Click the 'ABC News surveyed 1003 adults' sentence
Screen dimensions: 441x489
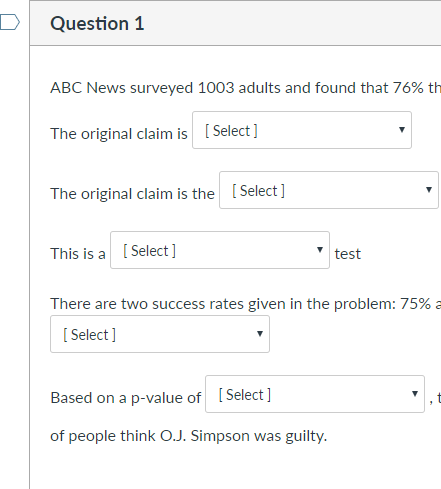[x=246, y=88]
